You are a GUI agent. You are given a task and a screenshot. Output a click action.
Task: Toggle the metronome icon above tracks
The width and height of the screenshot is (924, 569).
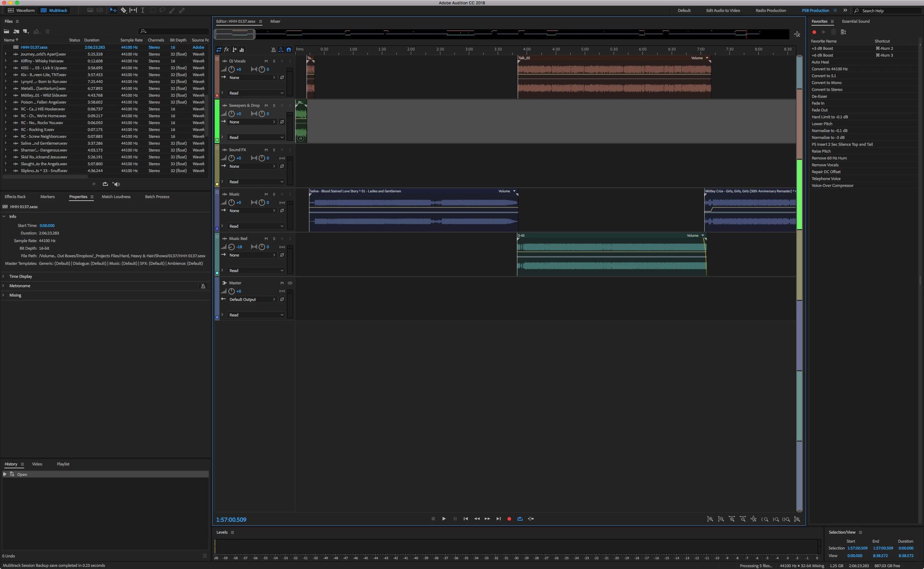273,50
